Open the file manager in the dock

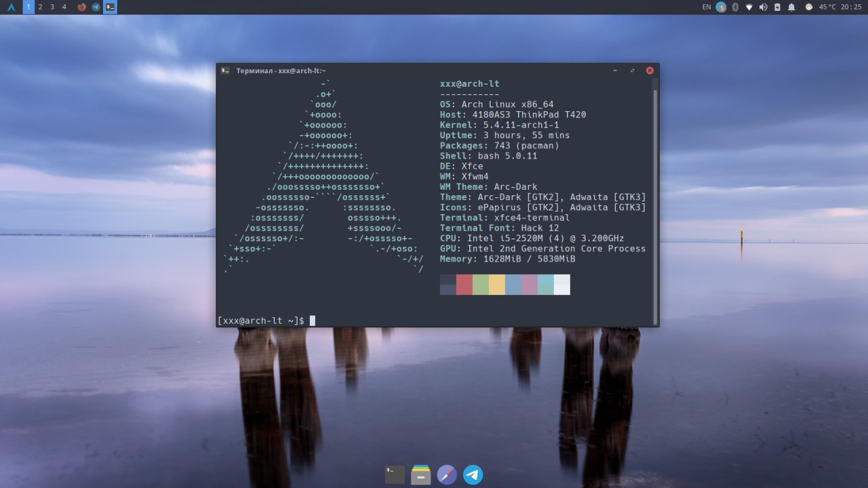(x=421, y=474)
